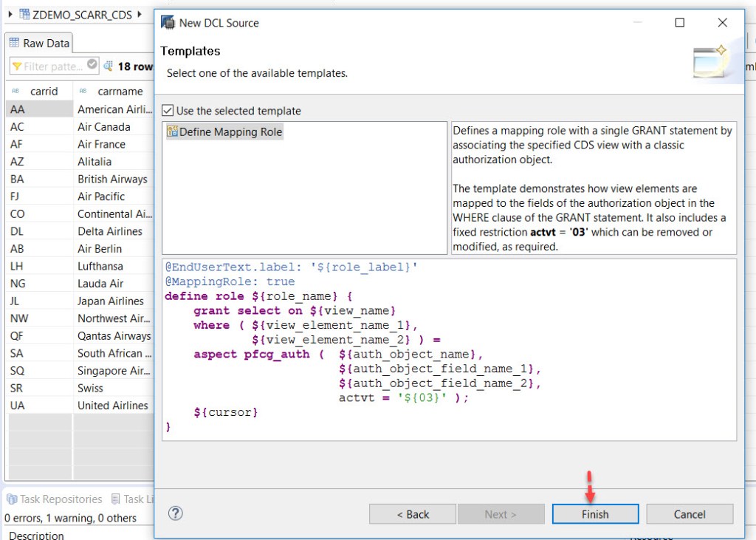
Task: Switch to the Raw Data tab
Action: click(38, 42)
